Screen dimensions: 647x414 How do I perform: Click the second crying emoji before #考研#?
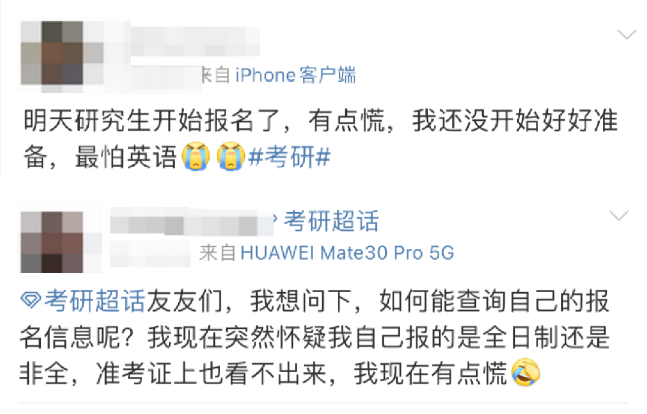(231, 156)
